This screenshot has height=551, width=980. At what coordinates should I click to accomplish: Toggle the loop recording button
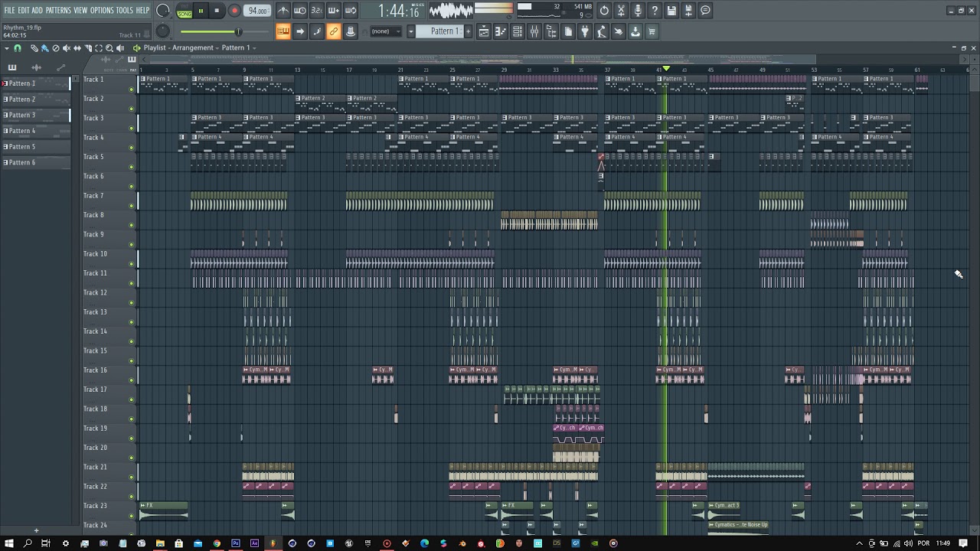pos(351,11)
